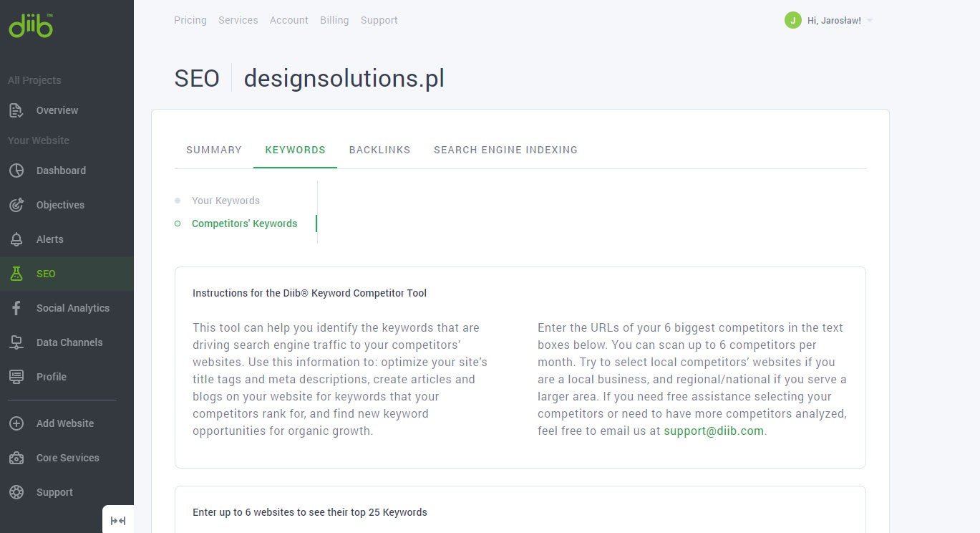Collapse the sidebar with the arrows icon

(118, 521)
